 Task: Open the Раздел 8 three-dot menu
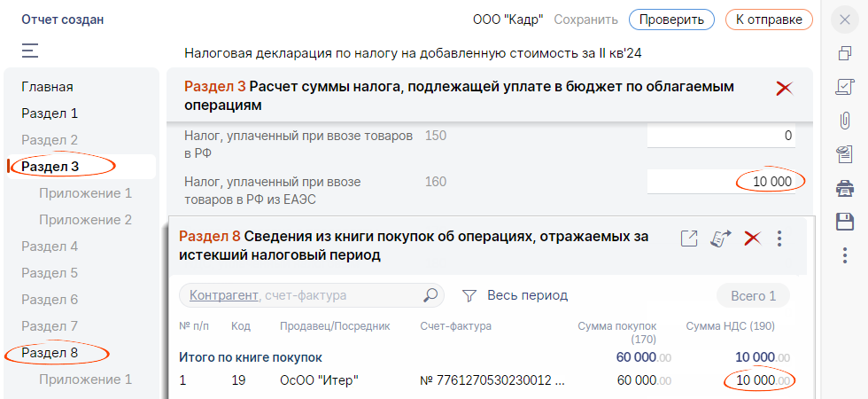coord(779,238)
